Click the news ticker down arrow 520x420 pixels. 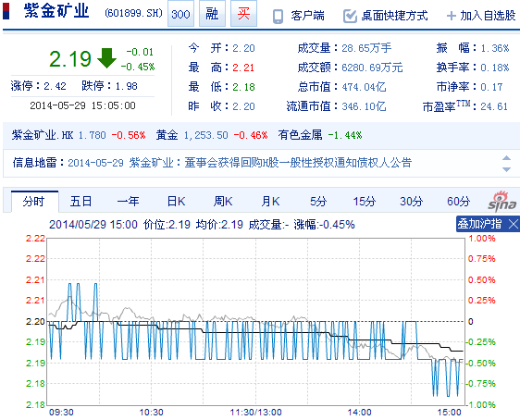click(x=506, y=169)
